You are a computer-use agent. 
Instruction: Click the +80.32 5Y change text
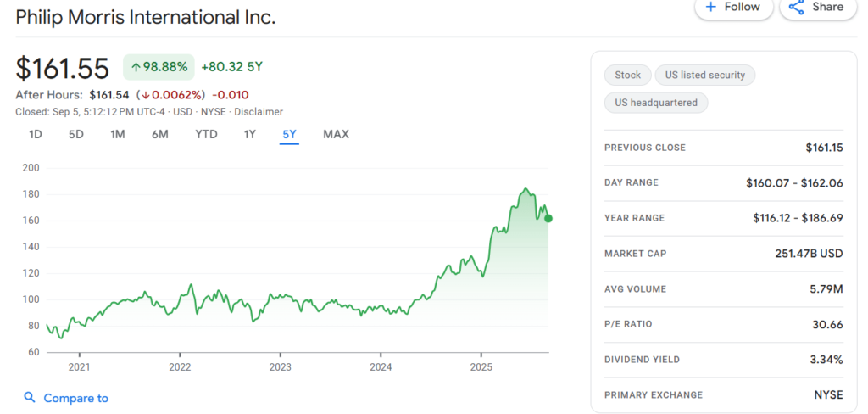click(x=232, y=67)
